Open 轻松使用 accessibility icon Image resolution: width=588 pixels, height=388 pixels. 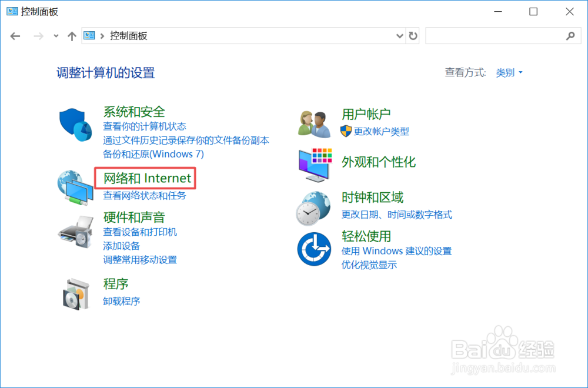(x=313, y=249)
